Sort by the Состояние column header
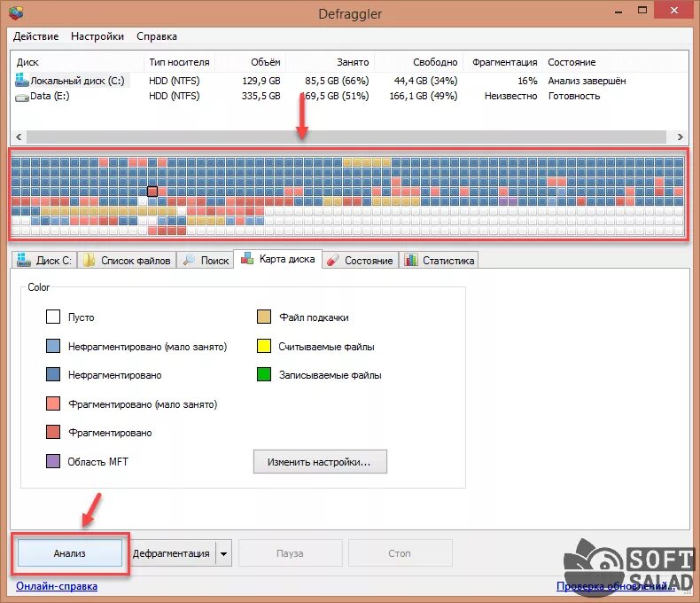Viewport: 700px width, 603px height. (616, 62)
